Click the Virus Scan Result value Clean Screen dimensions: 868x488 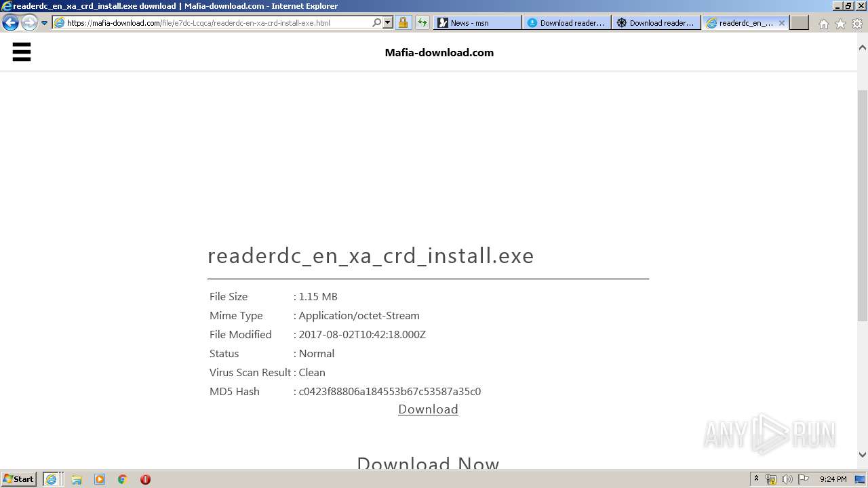coord(312,372)
